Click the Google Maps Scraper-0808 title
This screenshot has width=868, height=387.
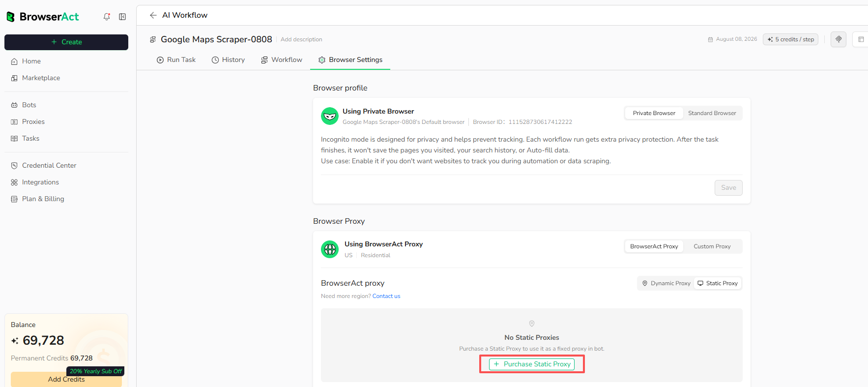(216, 39)
